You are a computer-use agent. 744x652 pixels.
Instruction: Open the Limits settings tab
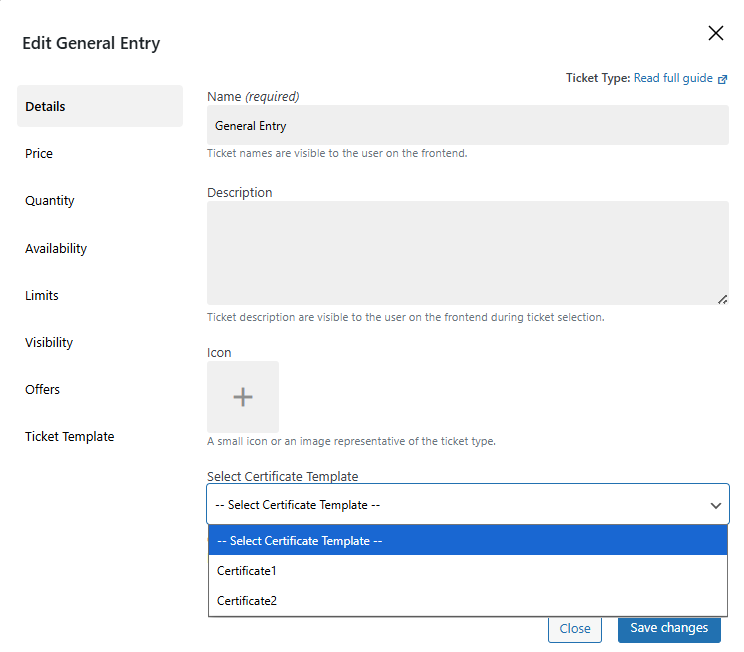42,296
